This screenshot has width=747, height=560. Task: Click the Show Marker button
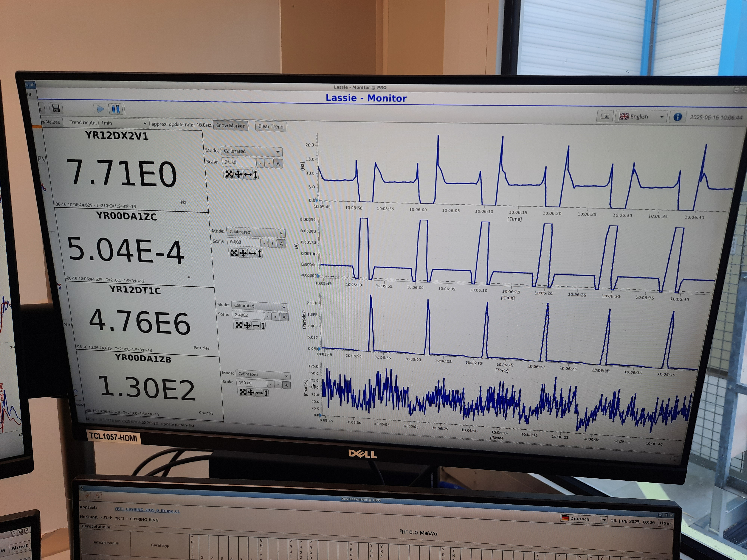tap(230, 126)
